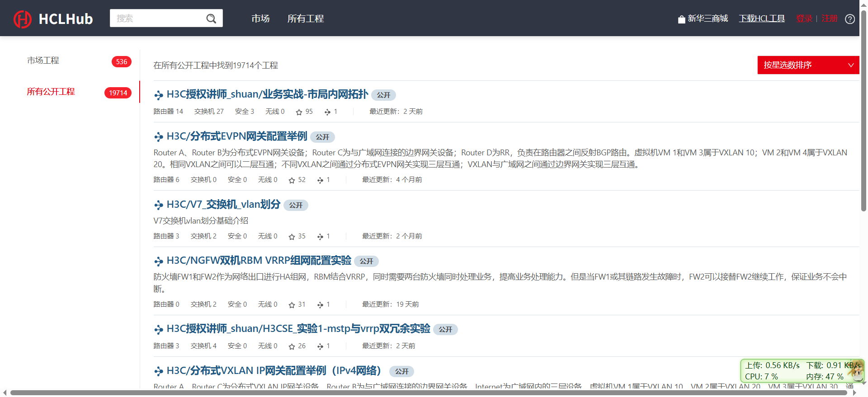Click fork icon in 分布式EVPN网关配置举例 row
The width and height of the screenshot is (868, 397).
[x=320, y=180]
